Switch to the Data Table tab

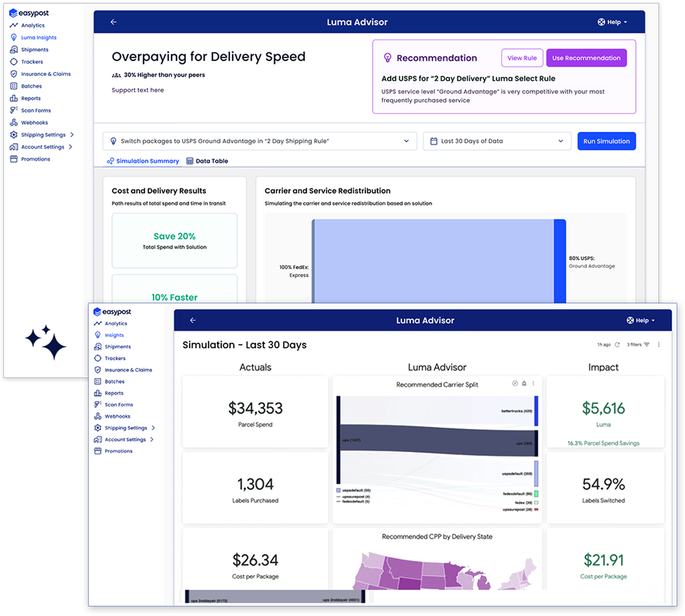click(x=208, y=161)
